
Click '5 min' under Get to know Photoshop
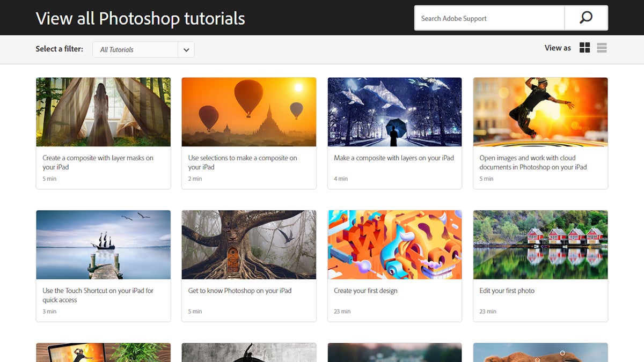point(195,311)
